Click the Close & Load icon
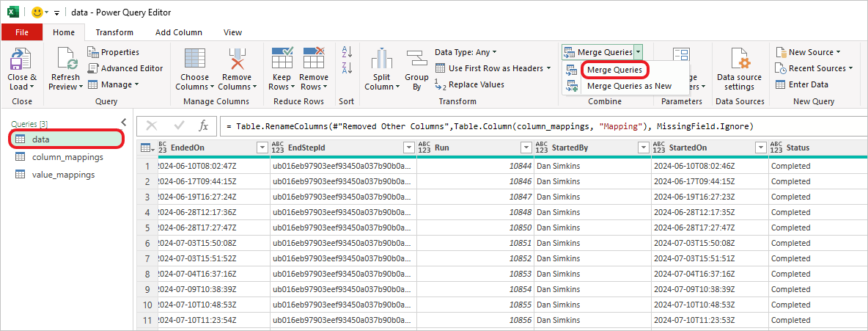The image size is (868, 331). point(21,59)
